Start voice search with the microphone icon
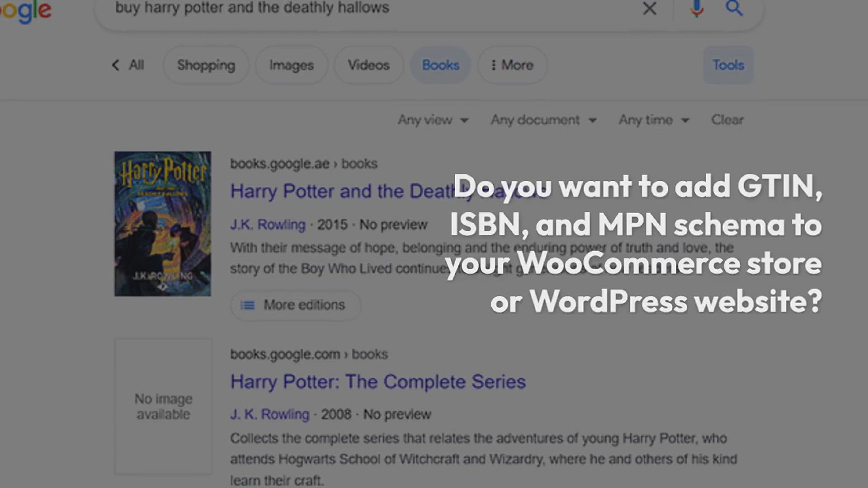Image resolution: width=868 pixels, height=488 pixels. [x=697, y=8]
